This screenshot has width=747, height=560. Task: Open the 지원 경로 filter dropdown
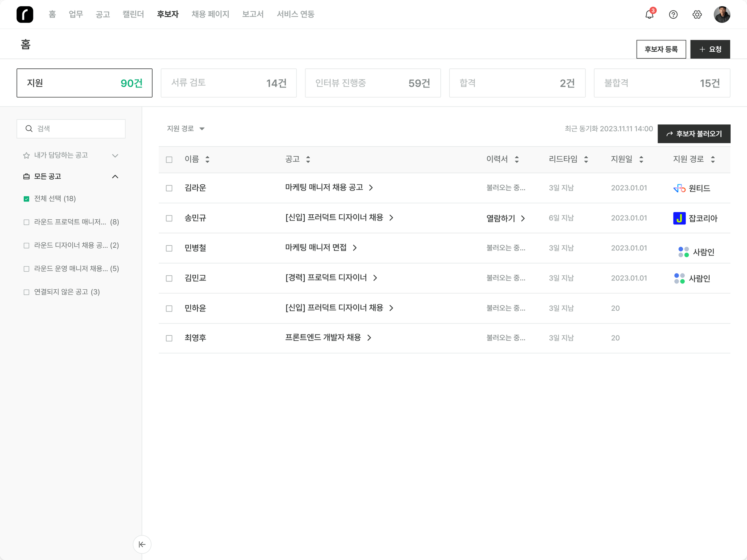186,128
